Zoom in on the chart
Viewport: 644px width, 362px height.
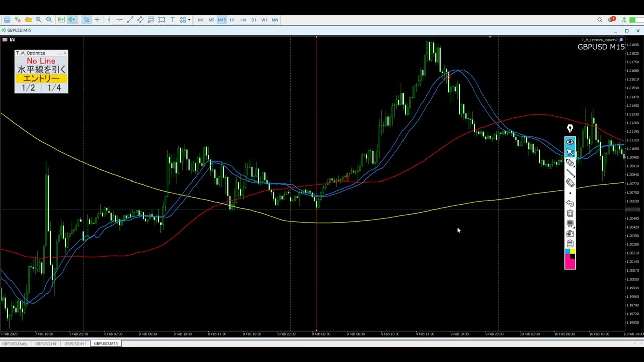38,20
